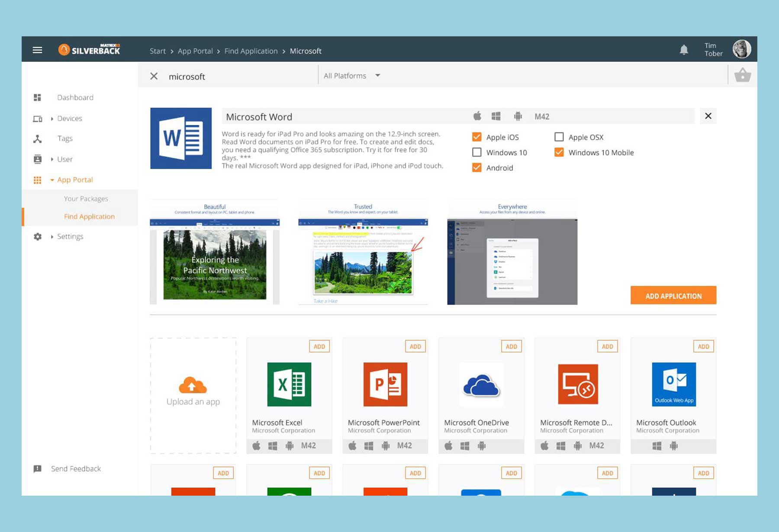Screen dimensions: 779x532
Task: Collapse the App Portal sidebar section
Action: 52,180
